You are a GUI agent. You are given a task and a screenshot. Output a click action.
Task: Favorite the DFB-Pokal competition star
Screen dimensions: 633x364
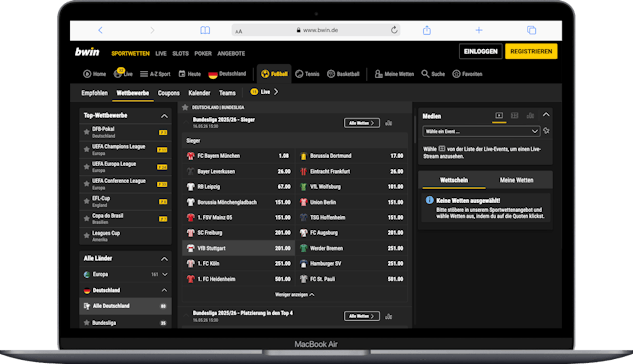(86, 132)
